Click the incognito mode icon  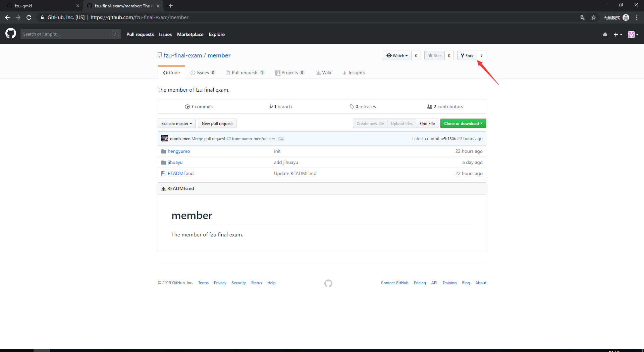pyautogui.click(x=626, y=17)
